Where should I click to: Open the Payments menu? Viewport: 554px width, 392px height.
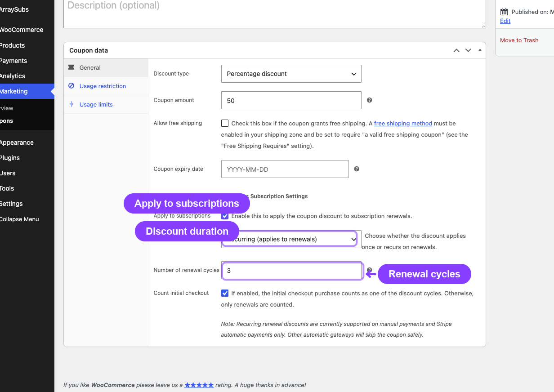point(27,61)
